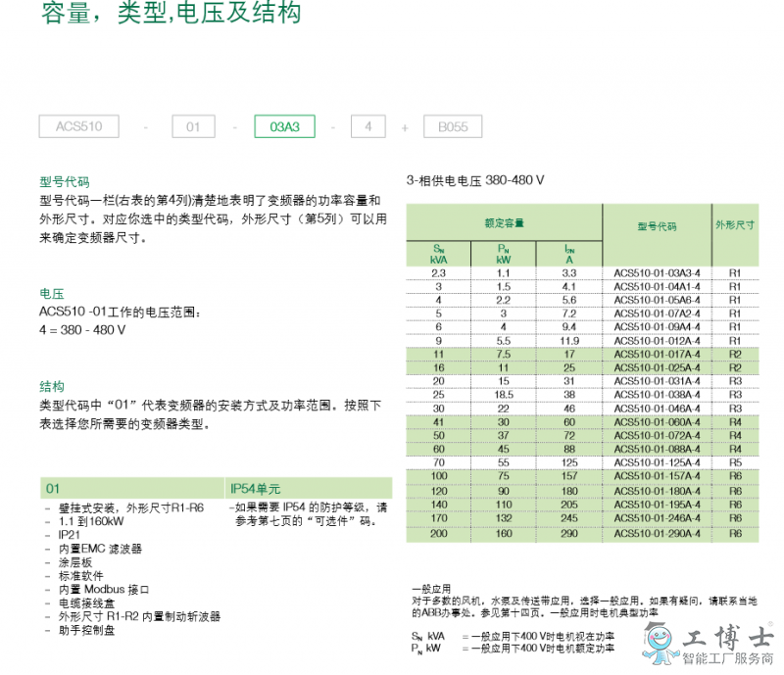Select the highlighted 03A3 code box
Screen dimensions: 784x675
284,126
